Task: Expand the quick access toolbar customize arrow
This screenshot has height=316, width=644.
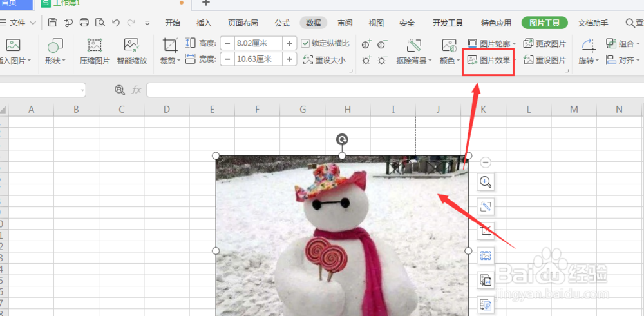Action: tap(147, 23)
